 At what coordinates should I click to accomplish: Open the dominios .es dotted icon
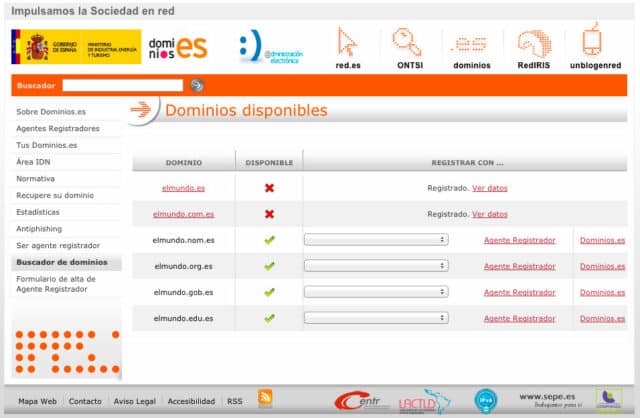pyautogui.click(x=469, y=44)
